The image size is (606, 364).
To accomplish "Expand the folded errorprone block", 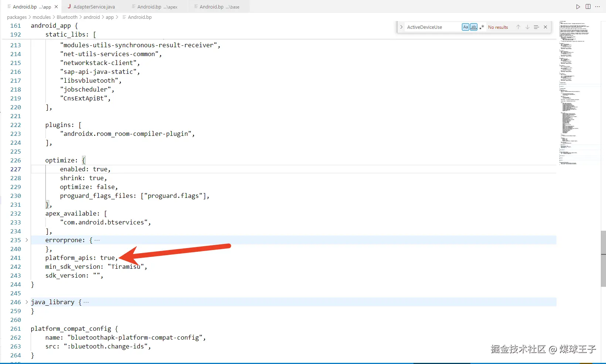I will click(27, 240).
